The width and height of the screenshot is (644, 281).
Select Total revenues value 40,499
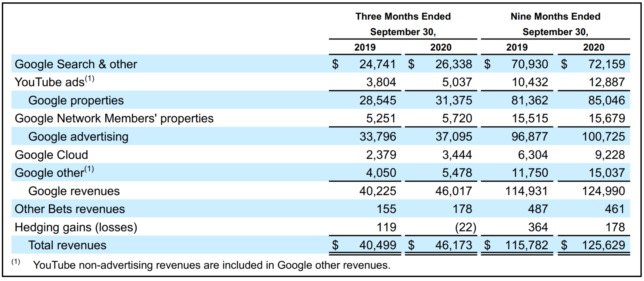pos(377,245)
